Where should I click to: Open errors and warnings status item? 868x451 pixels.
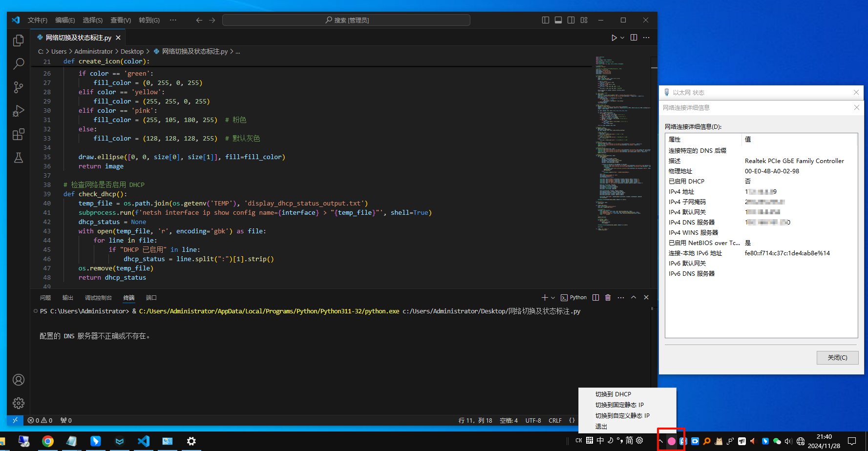[x=40, y=420]
